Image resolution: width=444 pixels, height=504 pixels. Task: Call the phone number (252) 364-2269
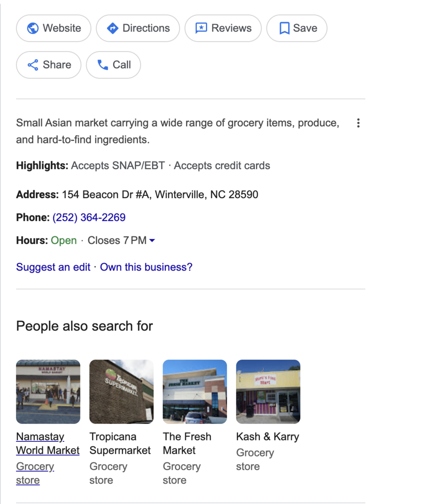pyautogui.click(x=89, y=218)
